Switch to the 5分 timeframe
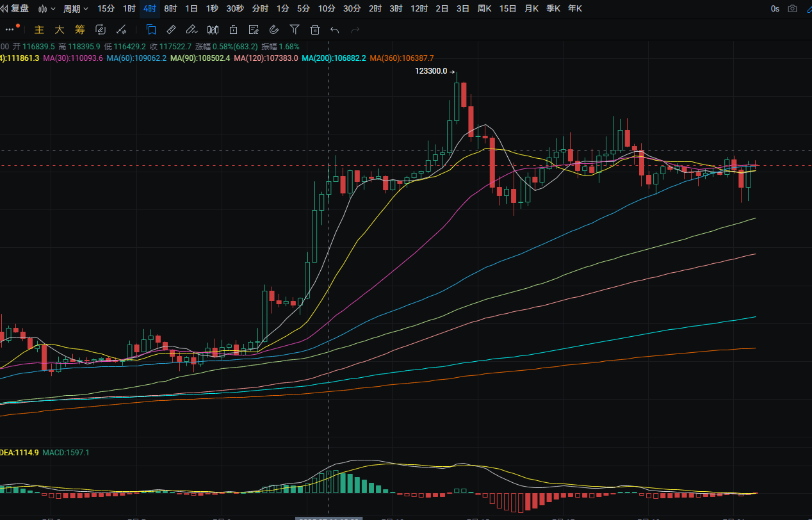This screenshot has height=520, width=812. [x=304, y=9]
